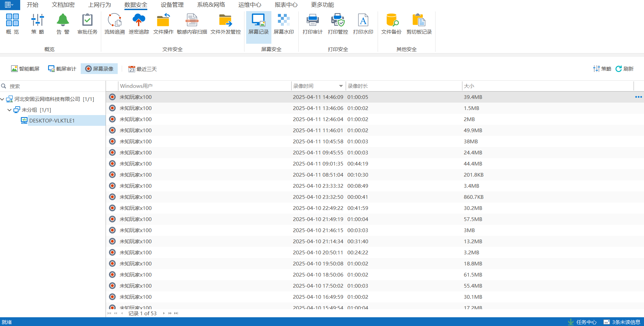Open the 概览 overview dashboard icon
This screenshot has width=644, height=326.
coord(12,24)
